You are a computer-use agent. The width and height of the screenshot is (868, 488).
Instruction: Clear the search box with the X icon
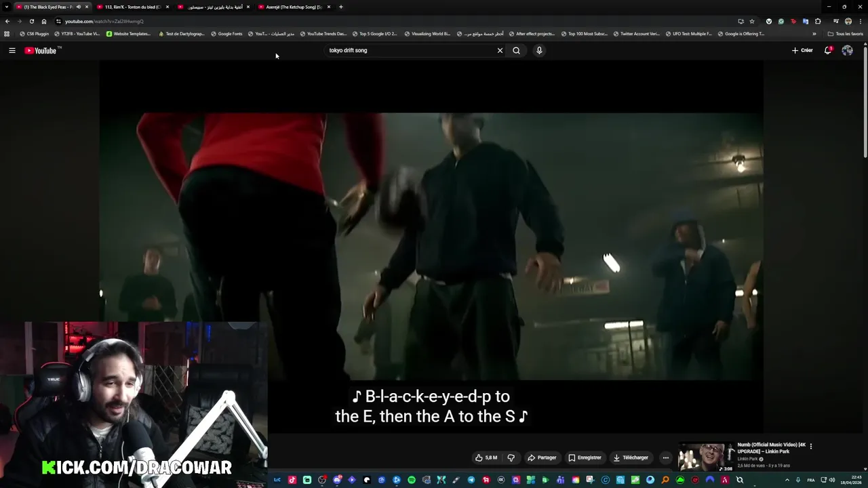[x=500, y=50]
